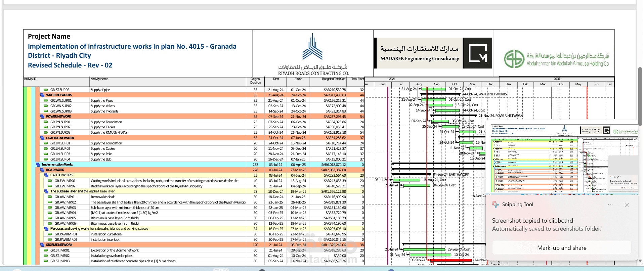
Task: Click the activity icon for GR.PAW.IMP.01
Action: (x=50, y=234)
